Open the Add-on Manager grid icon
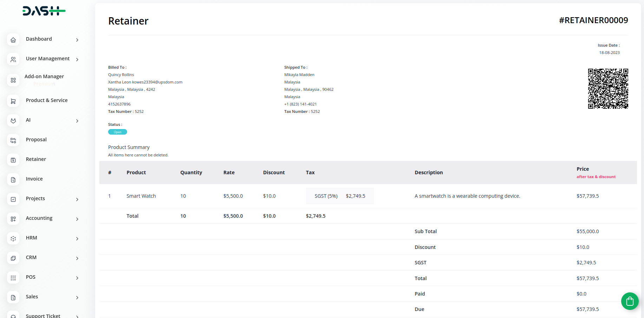This screenshot has height=318, width=644. point(13,80)
